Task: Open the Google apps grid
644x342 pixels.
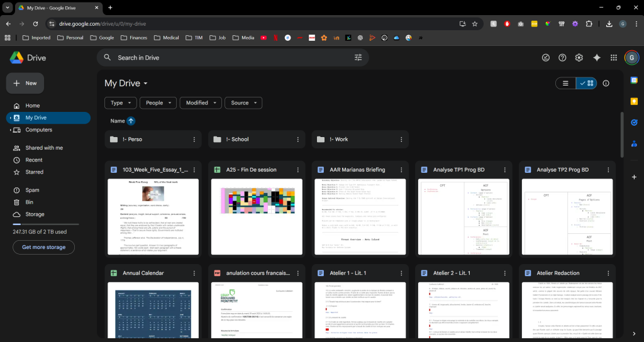Action: [x=614, y=58]
